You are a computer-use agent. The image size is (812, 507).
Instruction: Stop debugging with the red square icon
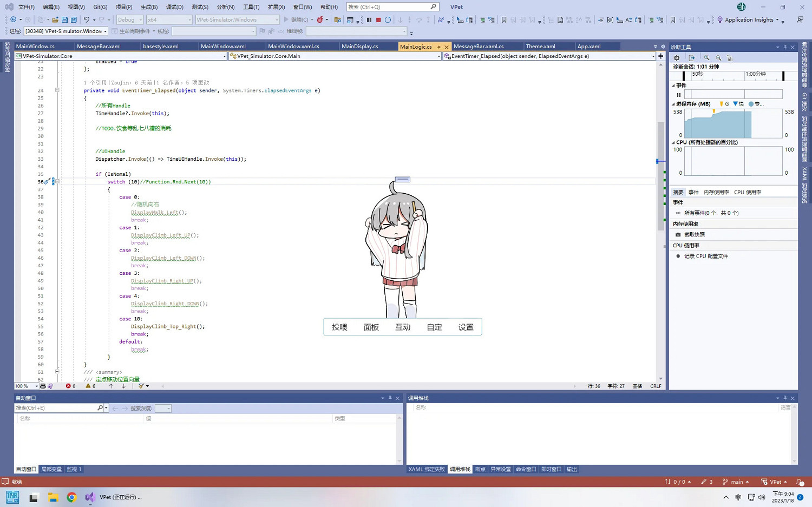(378, 20)
